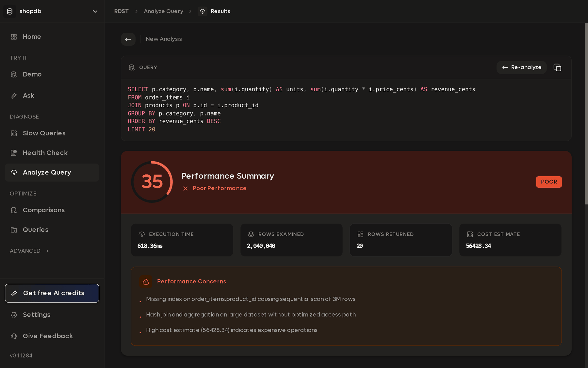
Task: Click rows examined value 2,040,040
Action: [x=261, y=246]
